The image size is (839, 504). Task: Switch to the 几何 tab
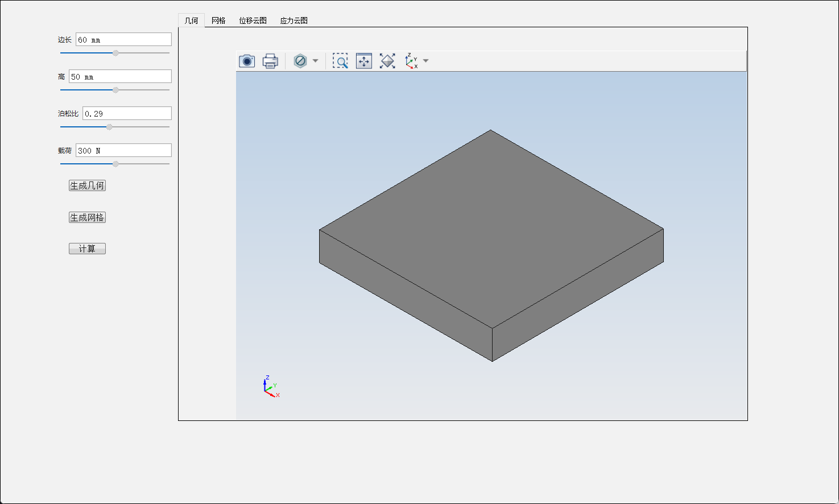pos(191,20)
